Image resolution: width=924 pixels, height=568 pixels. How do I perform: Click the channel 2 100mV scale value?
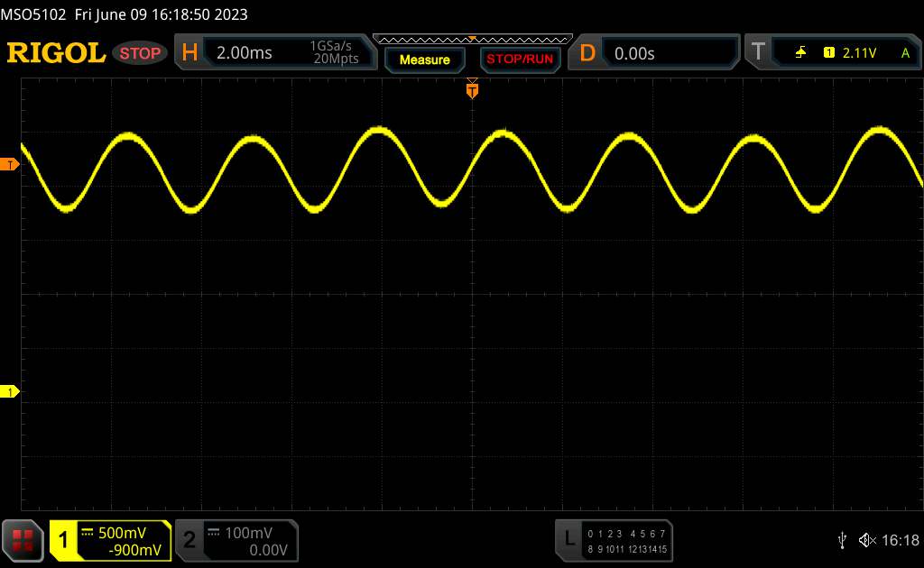(x=248, y=533)
